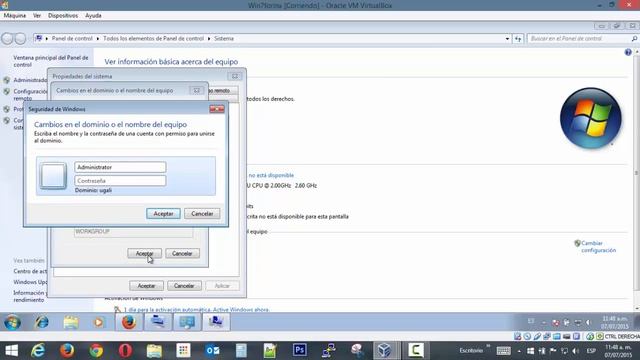The height and width of the screenshot is (360, 640).
Task: Open the Dispositivos menu
Action: pos(63,16)
